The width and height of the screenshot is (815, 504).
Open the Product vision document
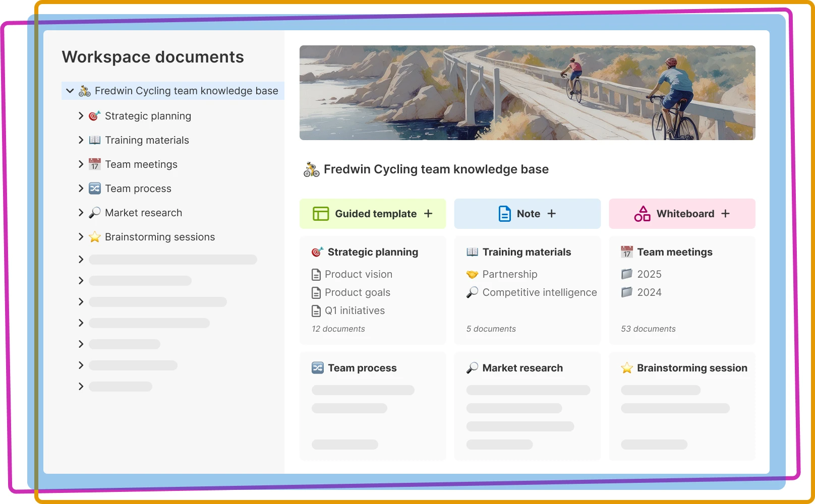[359, 274]
